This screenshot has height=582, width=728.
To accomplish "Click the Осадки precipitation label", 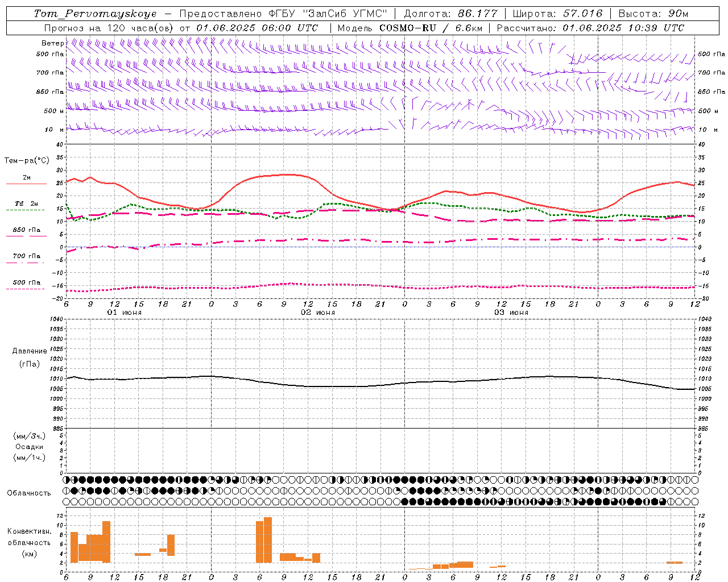I will tap(30, 447).
